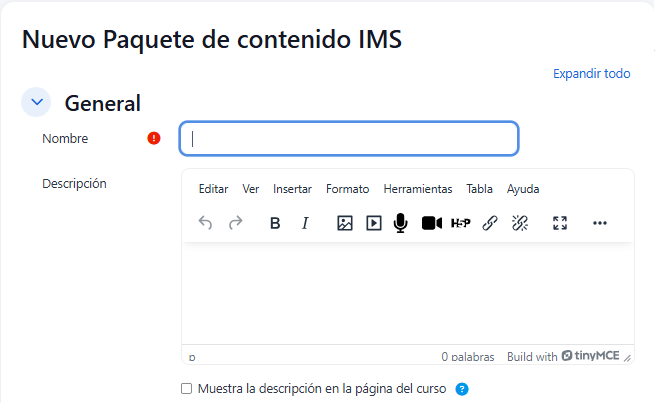Switch editor to fullscreen mode
The image size is (656, 403).
click(560, 223)
